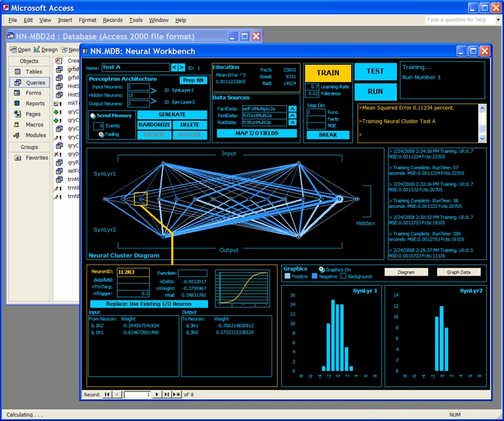Click the TRAIN button
The width and height of the screenshot is (504, 421).
(328, 73)
